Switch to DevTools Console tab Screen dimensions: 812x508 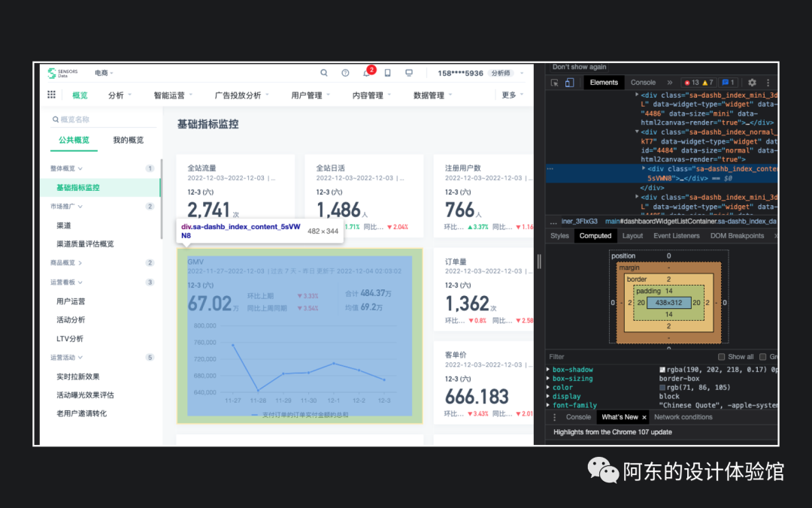[x=643, y=83]
